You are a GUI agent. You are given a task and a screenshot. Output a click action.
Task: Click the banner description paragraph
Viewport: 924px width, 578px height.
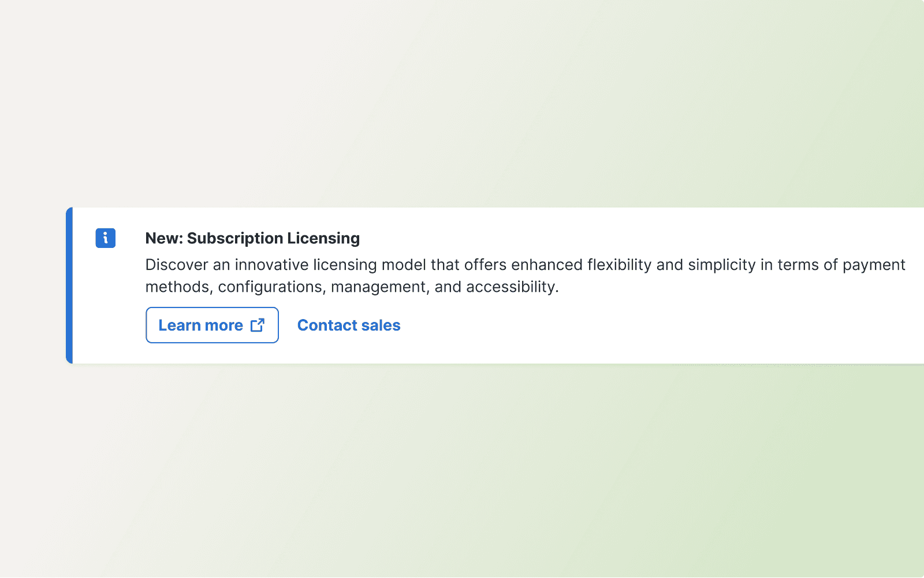(526, 276)
